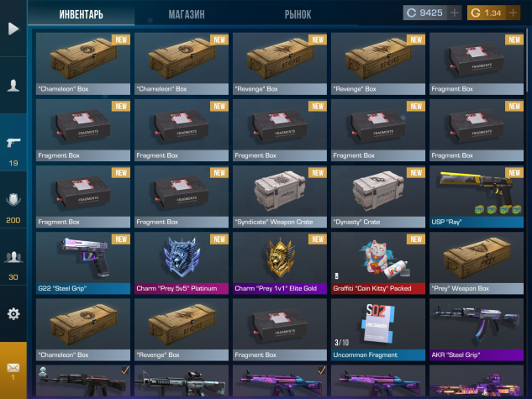Select Graffiti "Coin Kitty" Packed

point(378,263)
